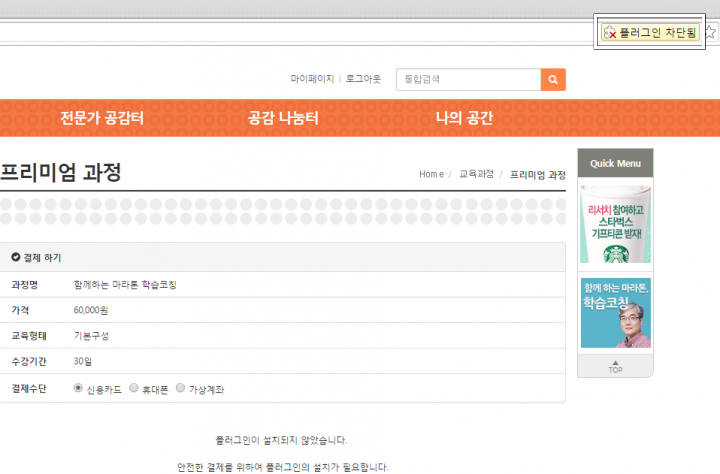
Task: Click the orange search magnifier button
Action: (553, 79)
